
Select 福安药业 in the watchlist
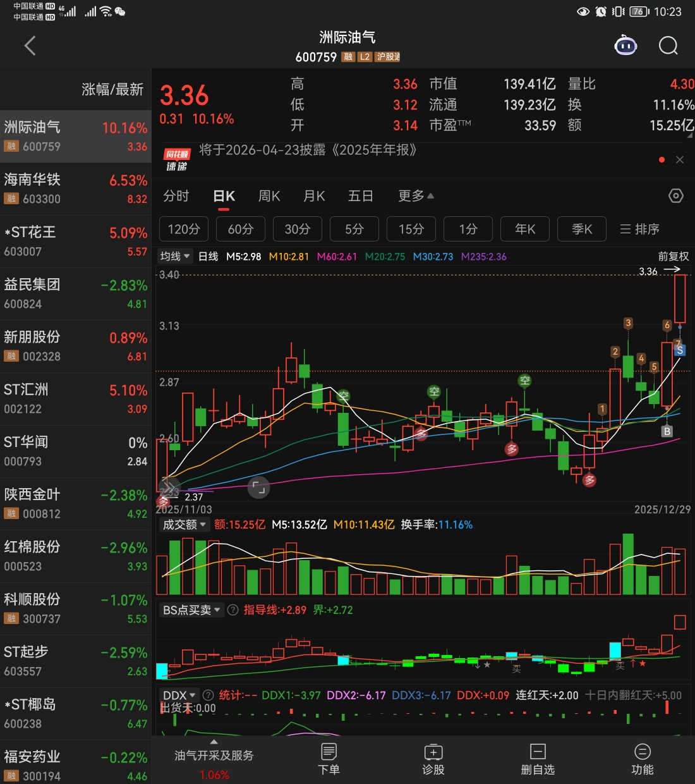pyautogui.click(x=76, y=762)
